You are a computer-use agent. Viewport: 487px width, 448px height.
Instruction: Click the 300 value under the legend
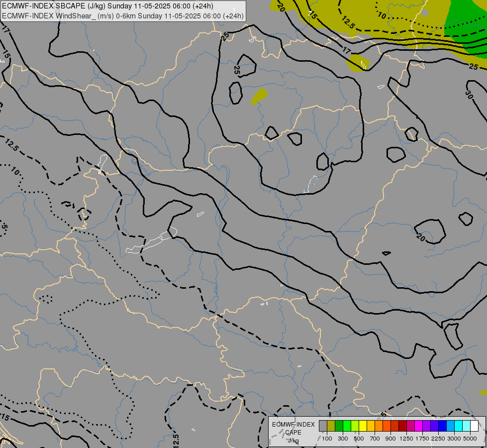343,439
